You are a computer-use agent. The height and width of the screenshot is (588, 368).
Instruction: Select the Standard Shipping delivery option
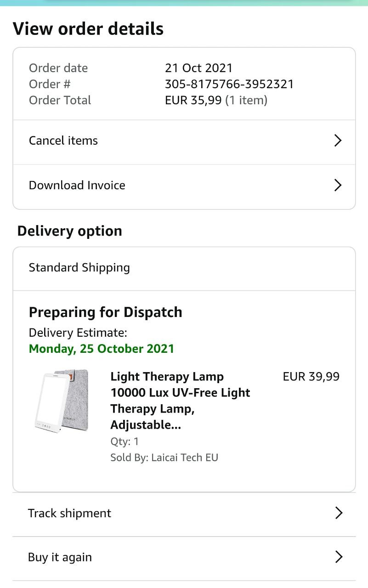(79, 267)
